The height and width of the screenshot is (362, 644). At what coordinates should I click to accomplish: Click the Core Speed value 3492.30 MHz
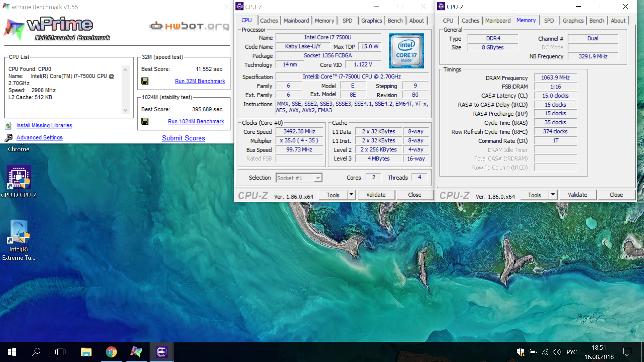pos(299,132)
